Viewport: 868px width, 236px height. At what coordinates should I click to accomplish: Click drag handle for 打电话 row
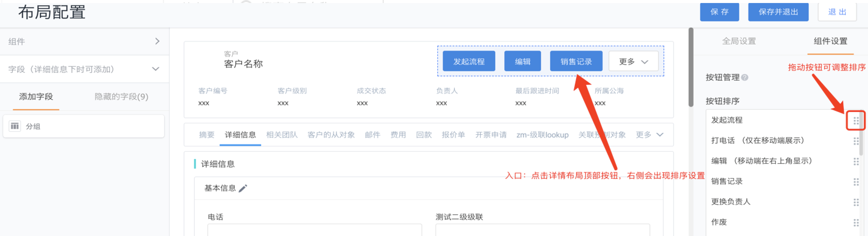(x=856, y=141)
